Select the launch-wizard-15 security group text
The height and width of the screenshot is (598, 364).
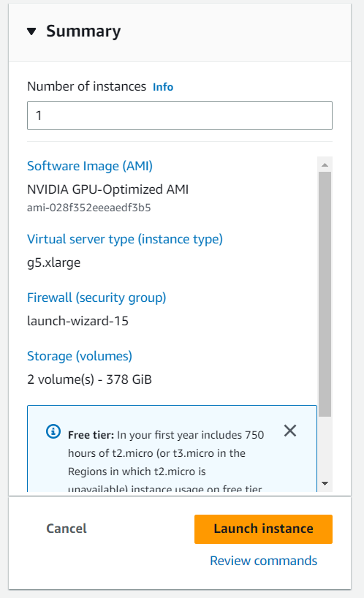click(x=77, y=321)
